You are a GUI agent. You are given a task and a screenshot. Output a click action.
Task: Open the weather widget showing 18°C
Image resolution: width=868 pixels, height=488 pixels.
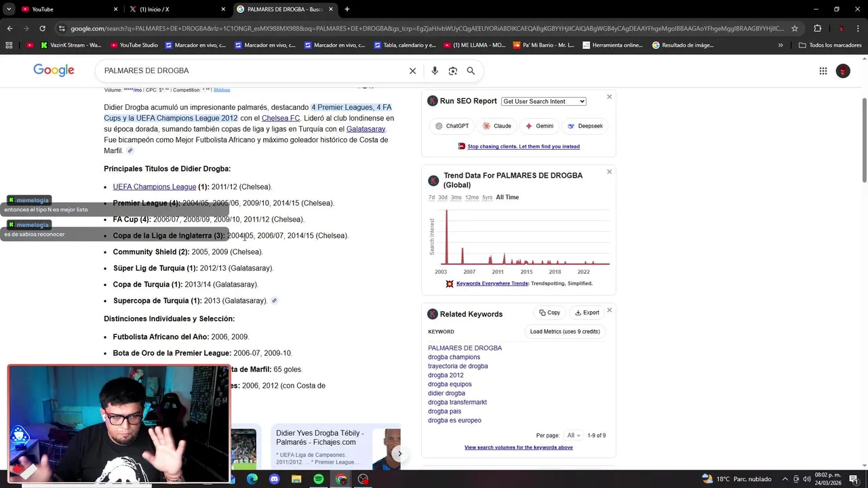coord(737,479)
